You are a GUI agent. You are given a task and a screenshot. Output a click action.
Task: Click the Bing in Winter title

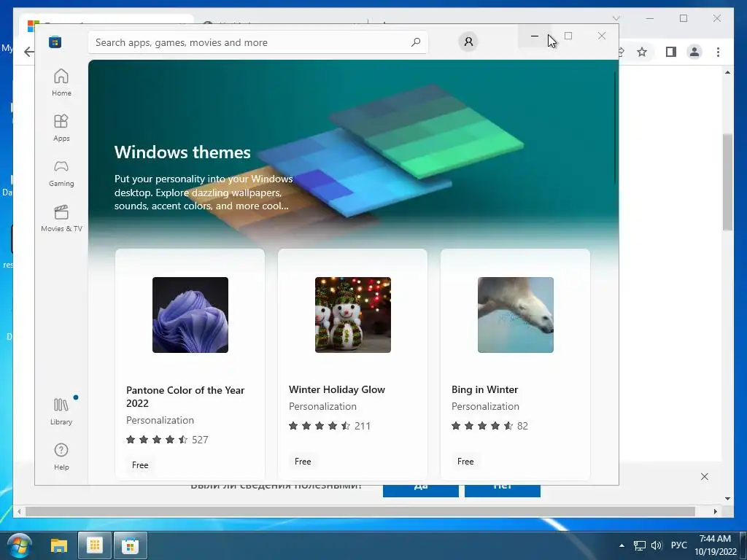click(x=484, y=389)
